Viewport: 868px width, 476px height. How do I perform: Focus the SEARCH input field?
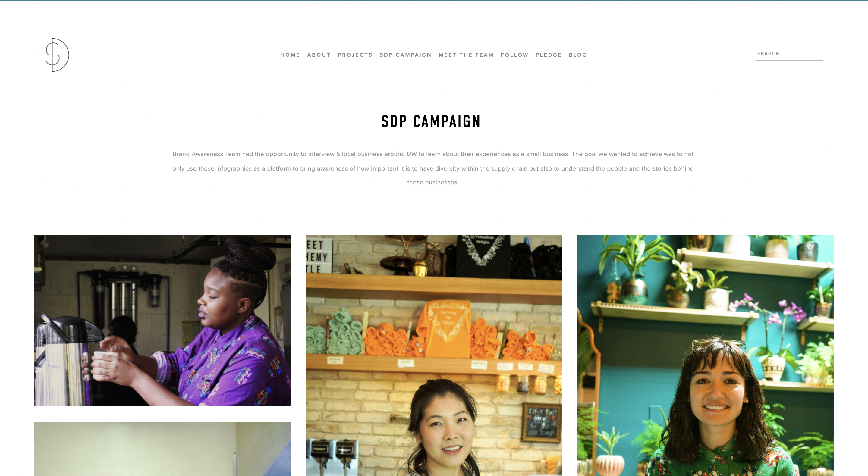(790, 54)
